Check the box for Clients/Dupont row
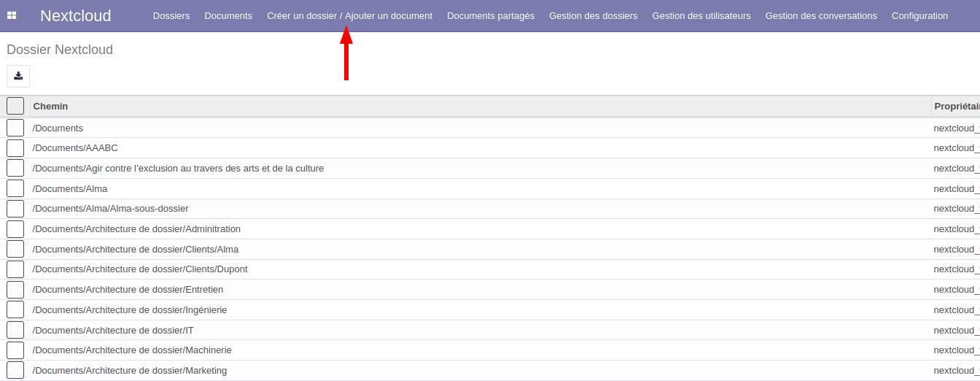The height and width of the screenshot is (381, 980). pyautogui.click(x=15, y=269)
